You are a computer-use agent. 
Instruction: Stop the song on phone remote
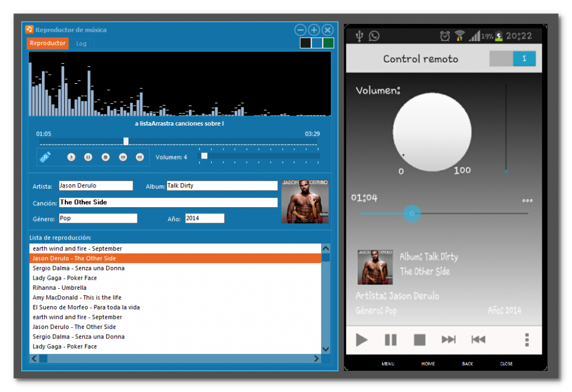click(420, 340)
